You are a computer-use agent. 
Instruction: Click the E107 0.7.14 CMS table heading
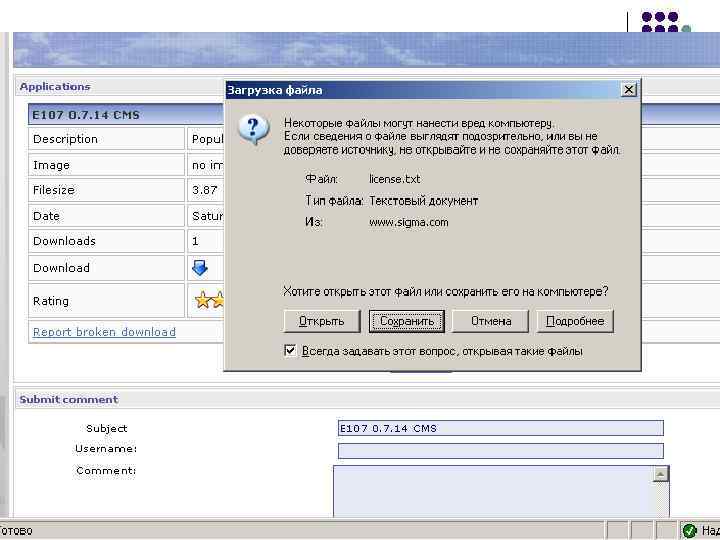(86, 115)
